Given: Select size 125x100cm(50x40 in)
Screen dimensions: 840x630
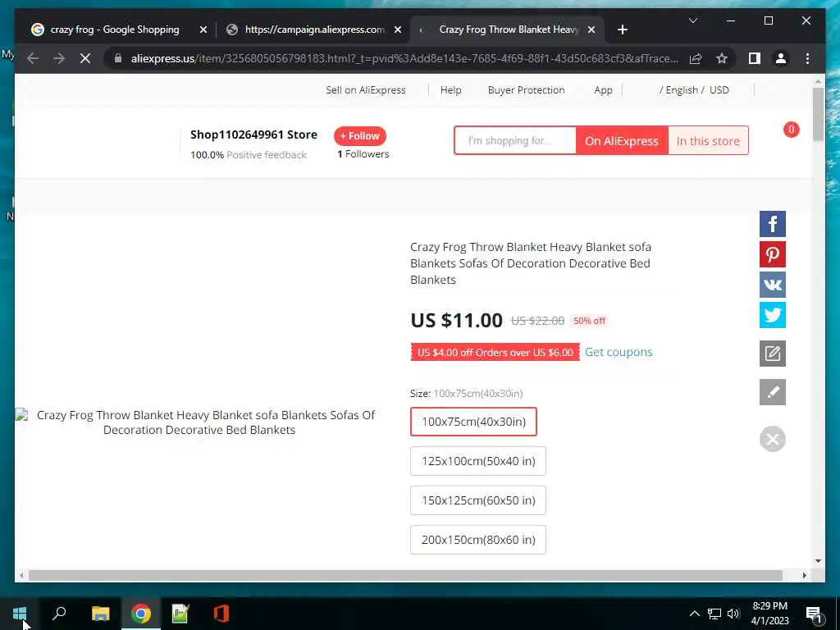Looking at the screenshot, I should tap(478, 461).
